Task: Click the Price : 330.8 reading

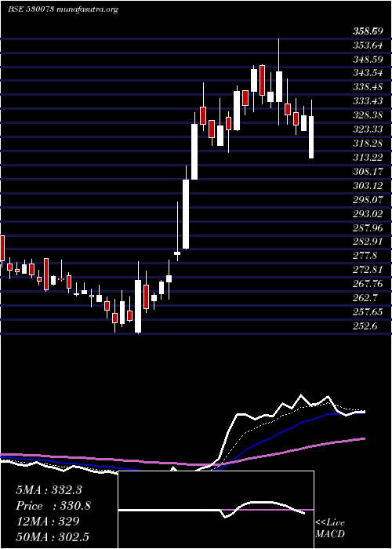Action: 53,506
